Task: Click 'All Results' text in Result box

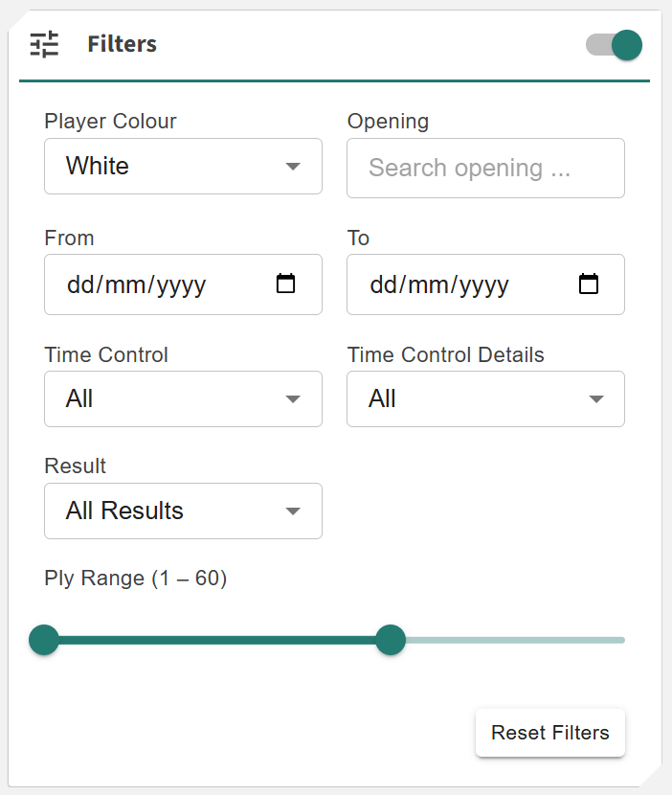Action: click(x=124, y=511)
